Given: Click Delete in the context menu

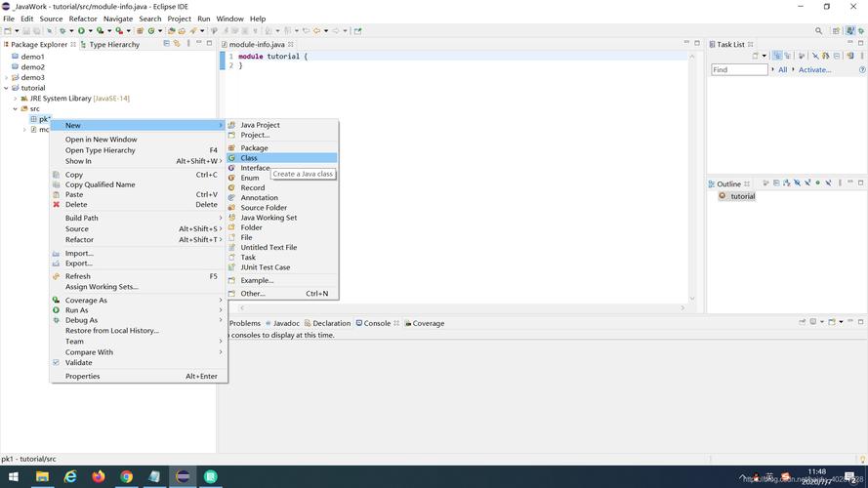Looking at the screenshot, I should [x=139, y=204].
